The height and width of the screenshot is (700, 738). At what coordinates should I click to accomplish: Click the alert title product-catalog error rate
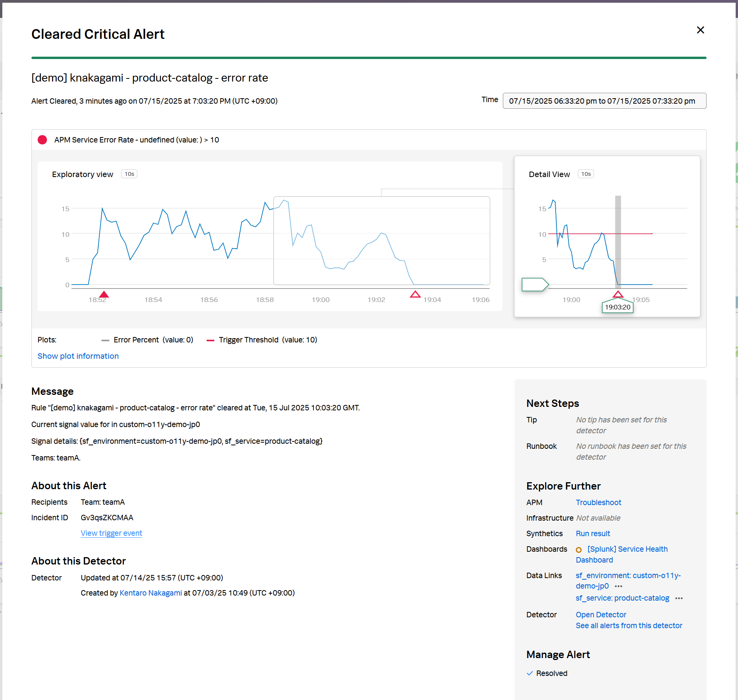[x=149, y=78]
